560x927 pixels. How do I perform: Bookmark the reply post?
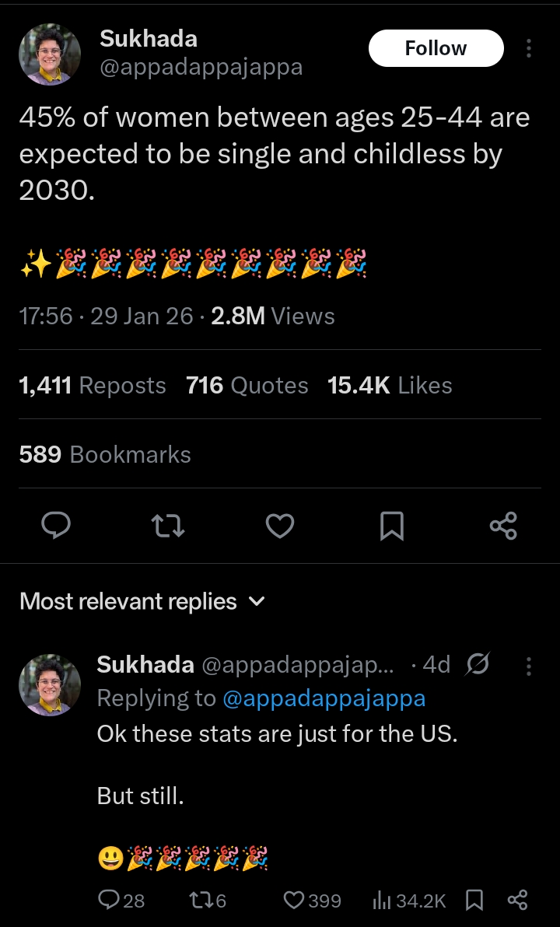coord(474,901)
